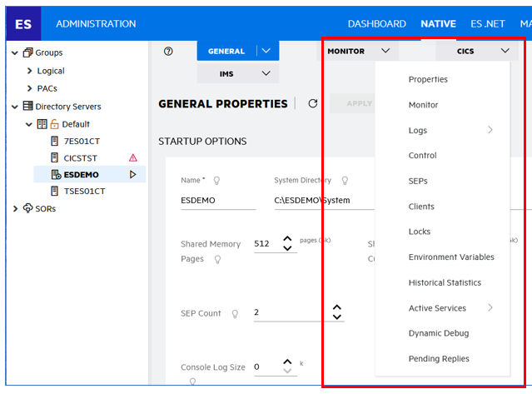Collapse the Default server node
Viewport: 532px width, 394px height.
point(29,125)
